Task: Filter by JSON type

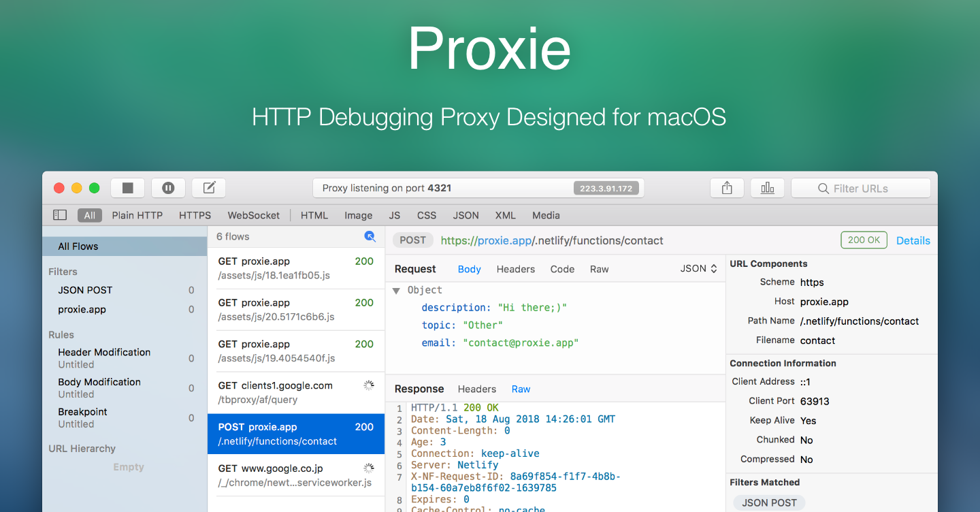Action: 466,215
